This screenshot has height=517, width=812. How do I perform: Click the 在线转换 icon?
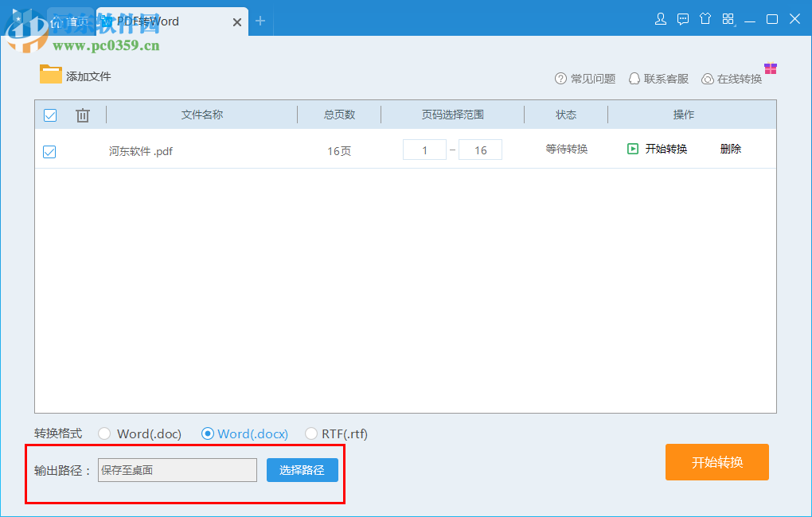coord(708,79)
